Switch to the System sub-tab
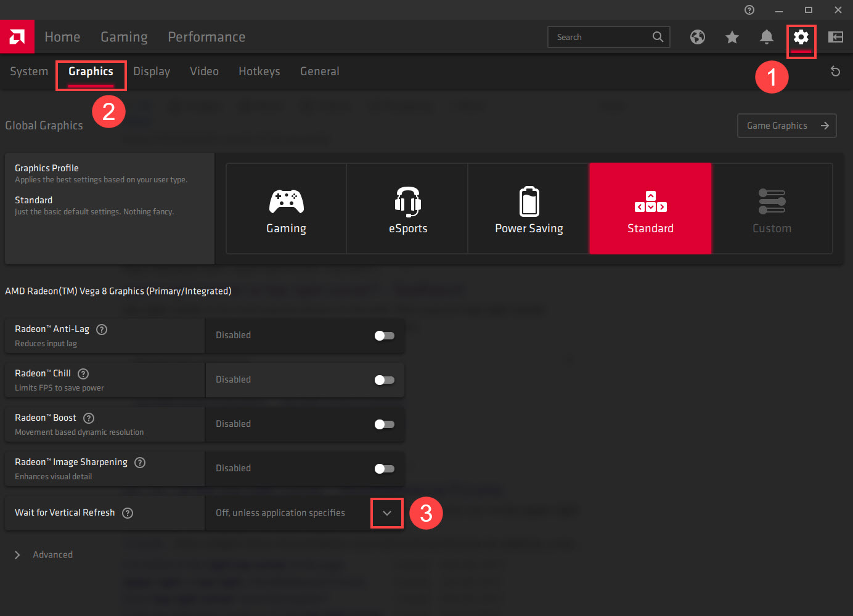 29,71
